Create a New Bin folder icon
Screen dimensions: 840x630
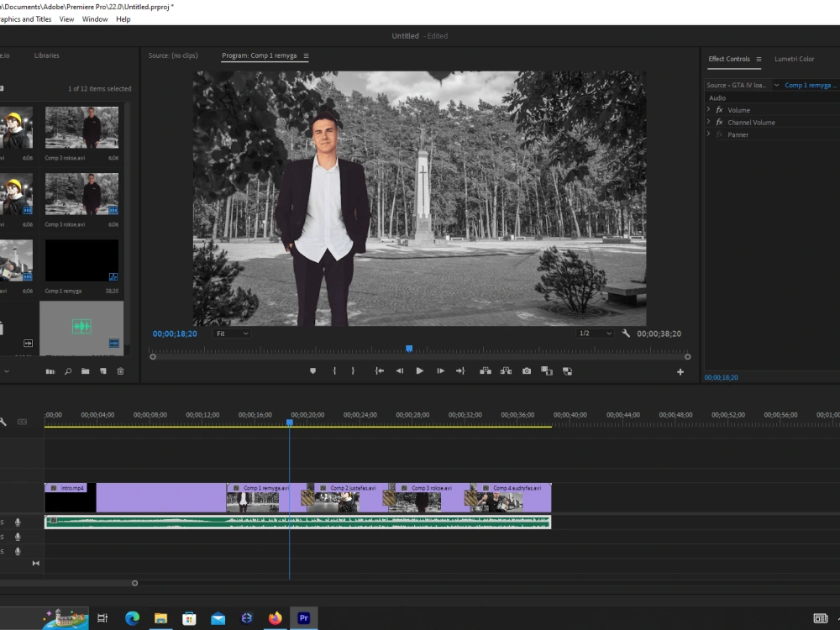[x=85, y=371]
